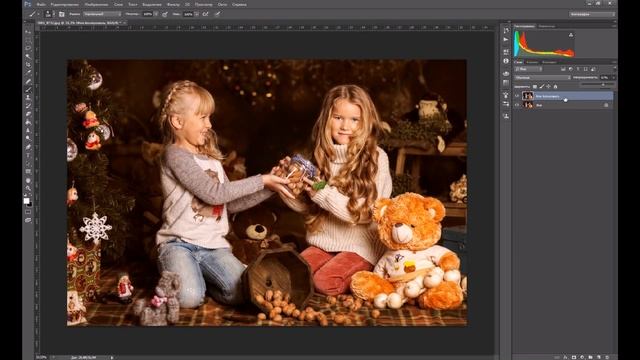Select the Eyedropper tool
The width and height of the screenshot is (640, 360).
pyautogui.click(x=27, y=73)
